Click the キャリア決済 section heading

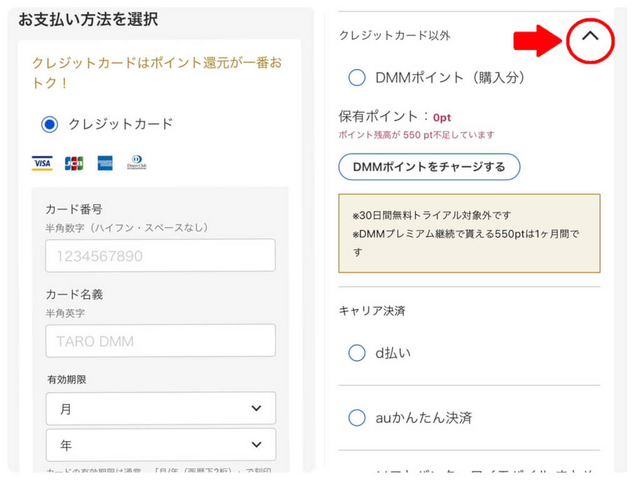372,311
